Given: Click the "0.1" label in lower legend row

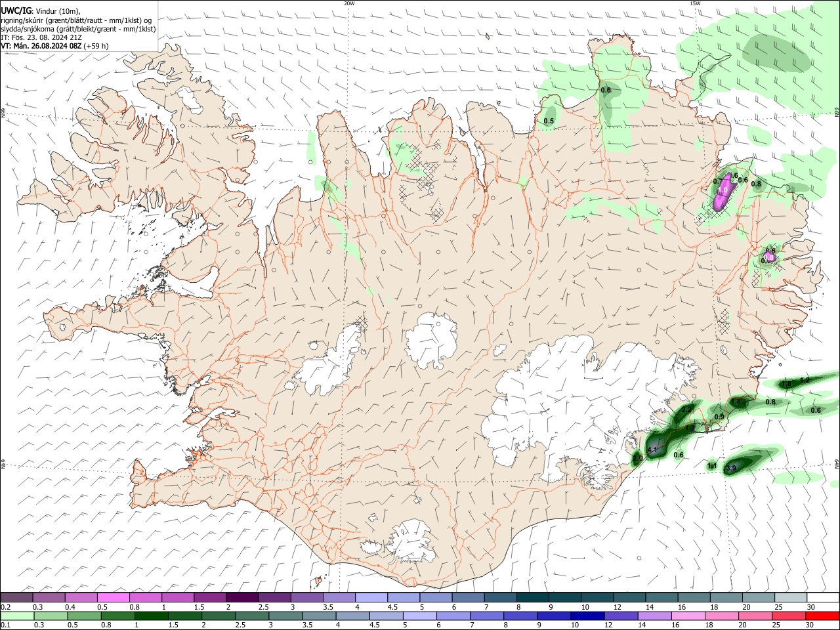Looking at the screenshot, I should click(x=7, y=625).
